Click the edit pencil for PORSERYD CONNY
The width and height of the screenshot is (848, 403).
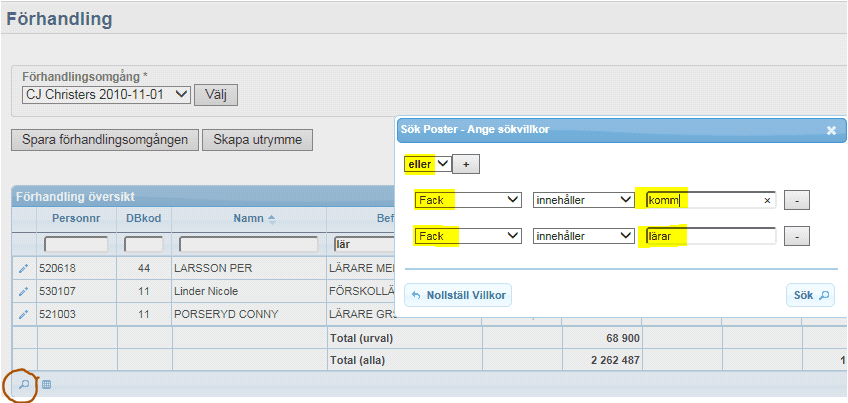pos(24,314)
